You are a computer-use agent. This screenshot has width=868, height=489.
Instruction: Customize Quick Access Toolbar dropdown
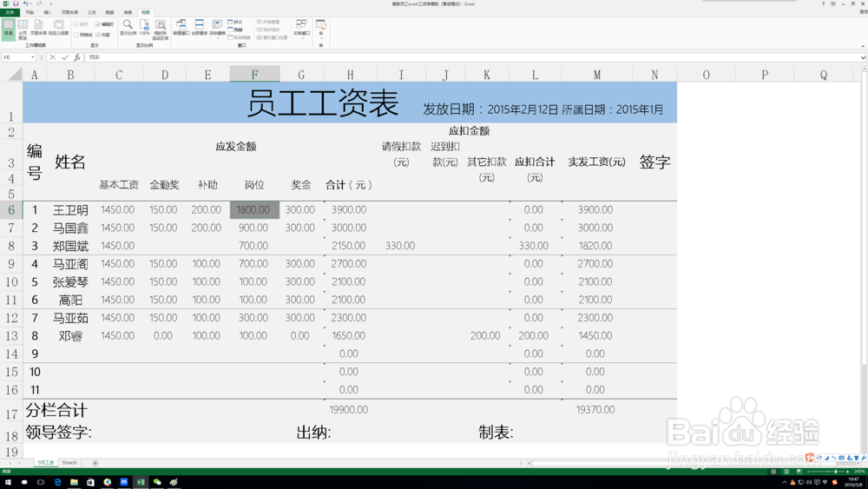[51, 3]
